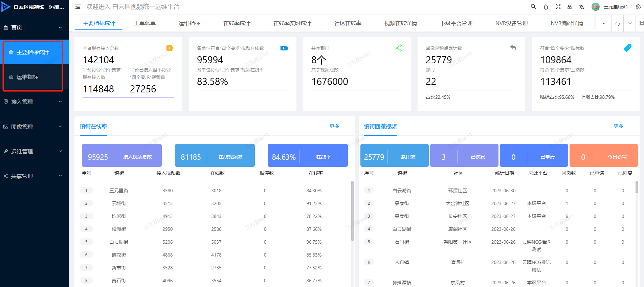Screen dimensions: 644x287
Task: Click the 朝阳第一社区 cell
Action: tap(458, 242)
